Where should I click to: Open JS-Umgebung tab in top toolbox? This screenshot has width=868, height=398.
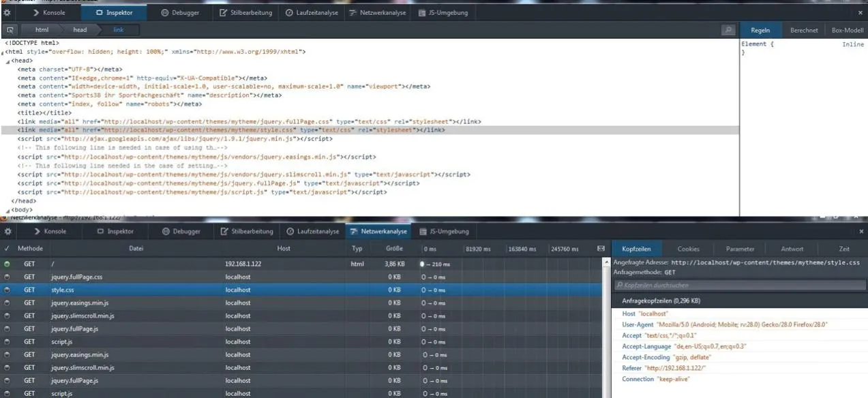pyautogui.click(x=443, y=13)
